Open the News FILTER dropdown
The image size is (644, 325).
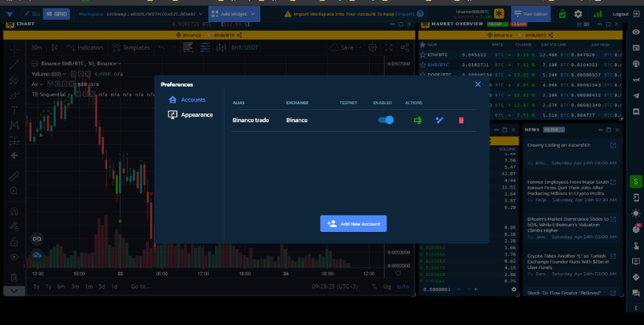click(x=553, y=130)
